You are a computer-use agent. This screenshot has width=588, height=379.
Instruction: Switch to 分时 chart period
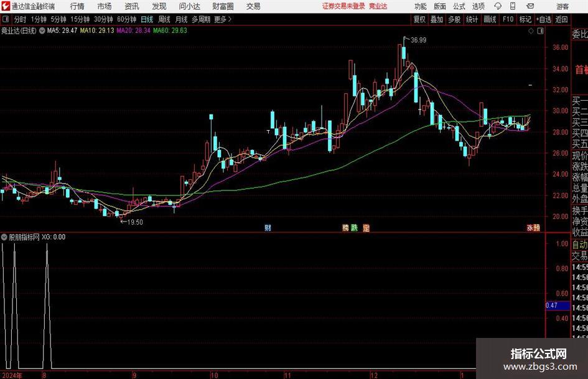pos(21,19)
